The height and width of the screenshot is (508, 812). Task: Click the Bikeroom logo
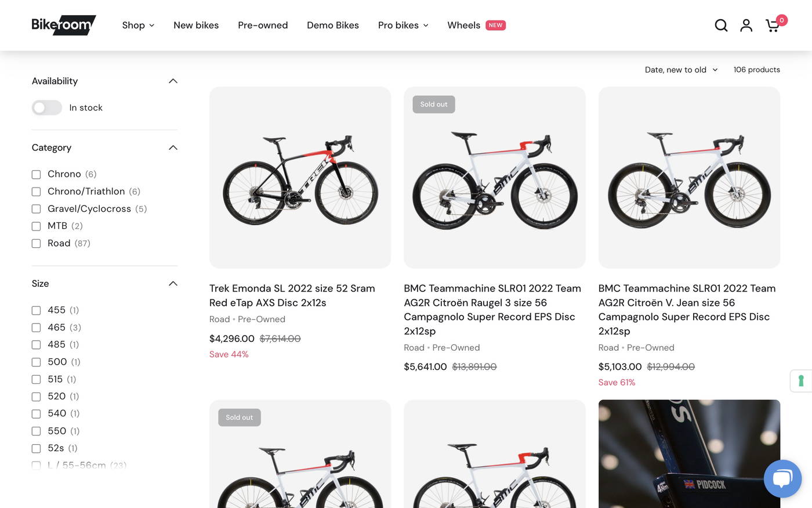[x=64, y=25]
